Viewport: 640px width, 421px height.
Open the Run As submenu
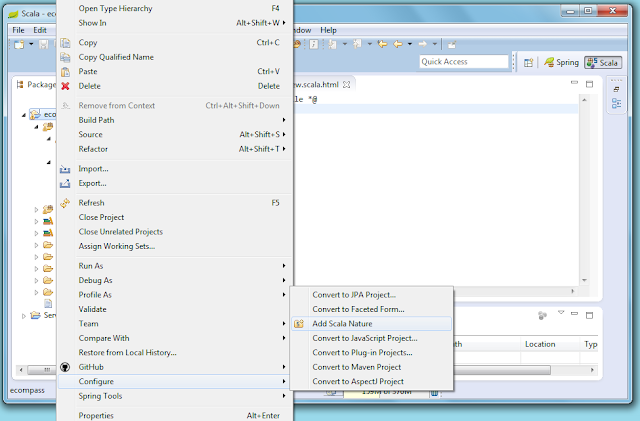click(176, 266)
